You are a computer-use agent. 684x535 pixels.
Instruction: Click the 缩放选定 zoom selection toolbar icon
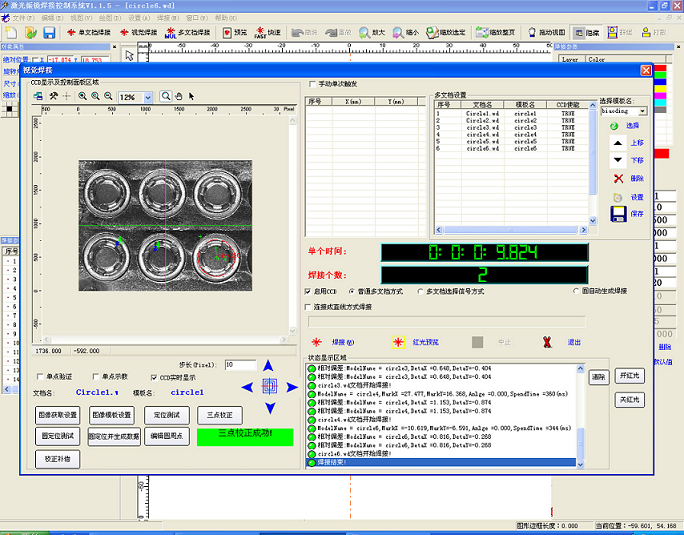[x=432, y=33]
